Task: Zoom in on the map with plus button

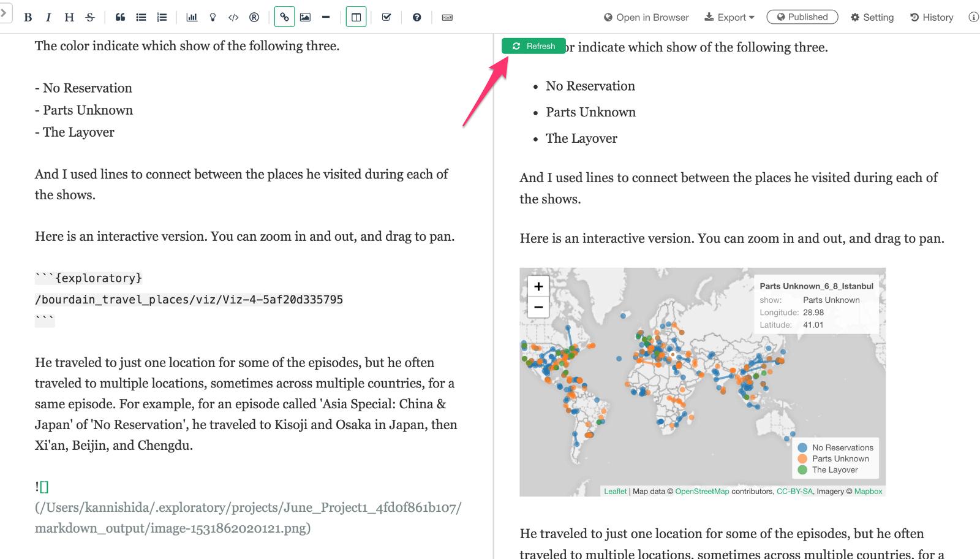Action: (x=538, y=286)
